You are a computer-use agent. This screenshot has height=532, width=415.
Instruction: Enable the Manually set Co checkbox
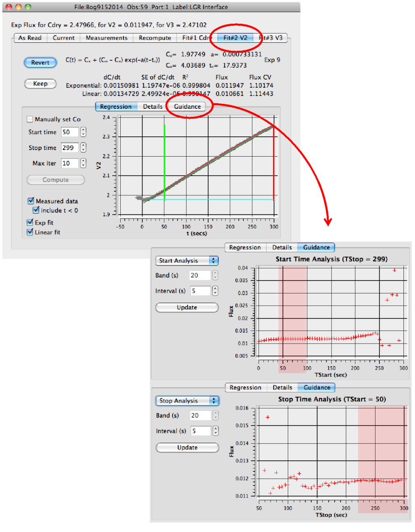click(30, 119)
